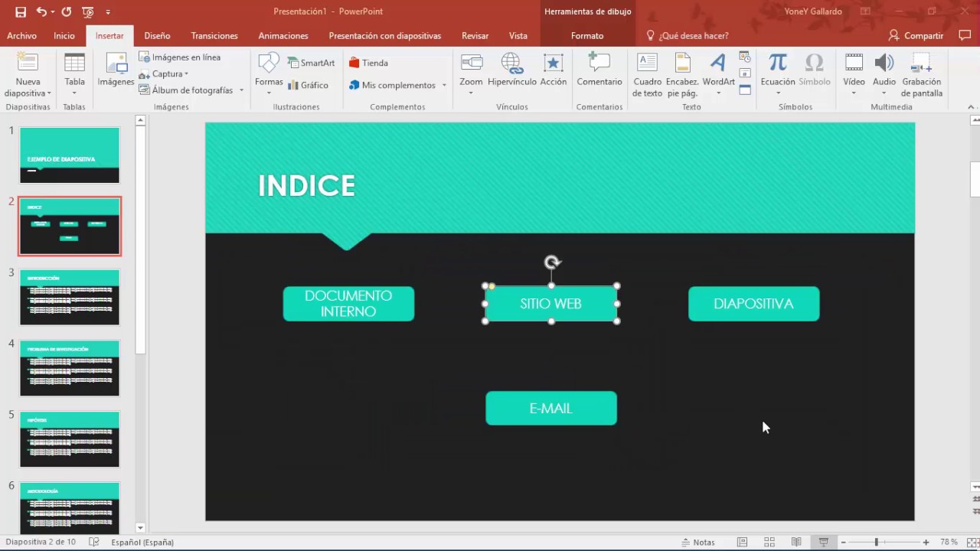Open the Transiciones tab
The height and width of the screenshot is (551, 980).
[214, 35]
